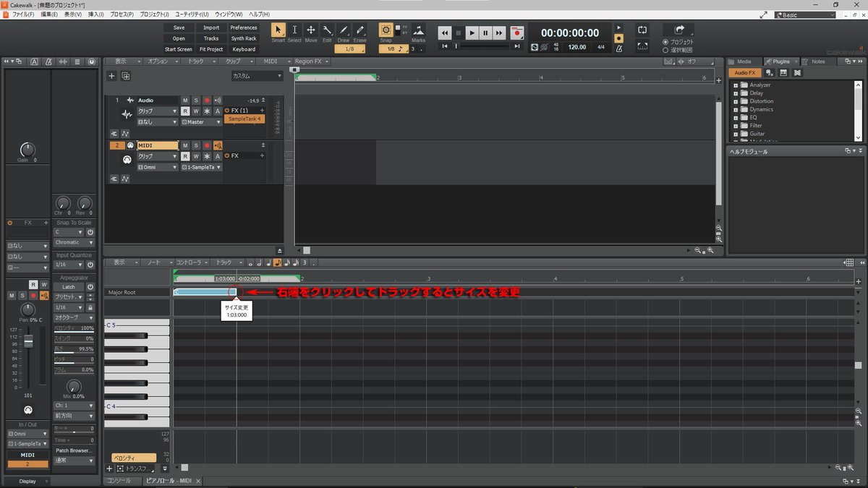Select the ベロシティ controller lane label
The height and width of the screenshot is (488, 868).
point(134,458)
